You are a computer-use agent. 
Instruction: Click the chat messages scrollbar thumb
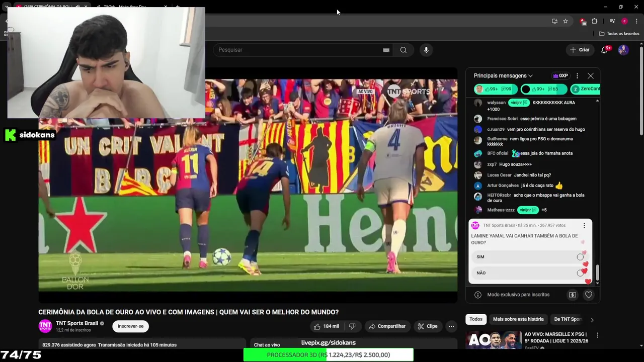coord(597,273)
